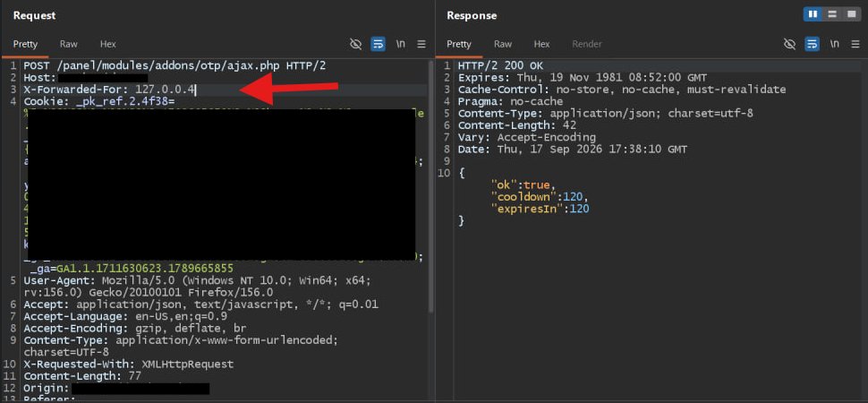Click the Date: Thu, 17 Sep 2026 header
This screenshot has height=403, width=868.
pos(573,150)
